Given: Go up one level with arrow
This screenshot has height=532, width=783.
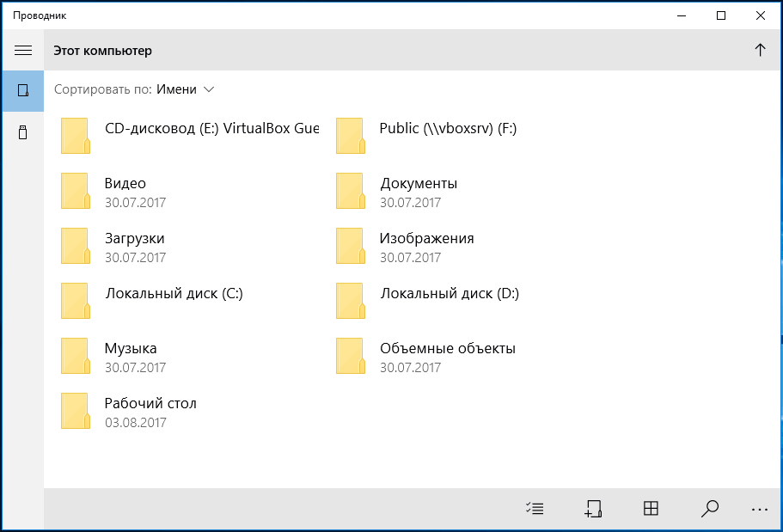Looking at the screenshot, I should (x=760, y=50).
